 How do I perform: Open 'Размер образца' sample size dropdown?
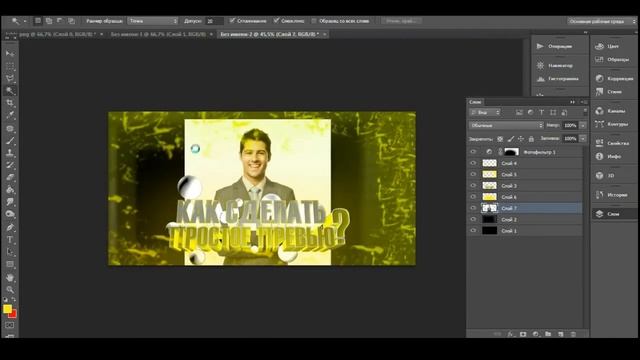point(153,20)
